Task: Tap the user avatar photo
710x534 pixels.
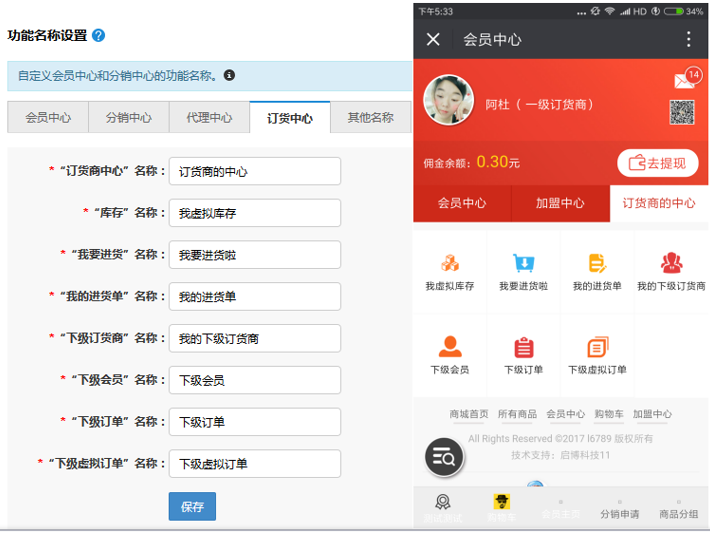Action: pyautogui.click(x=448, y=101)
